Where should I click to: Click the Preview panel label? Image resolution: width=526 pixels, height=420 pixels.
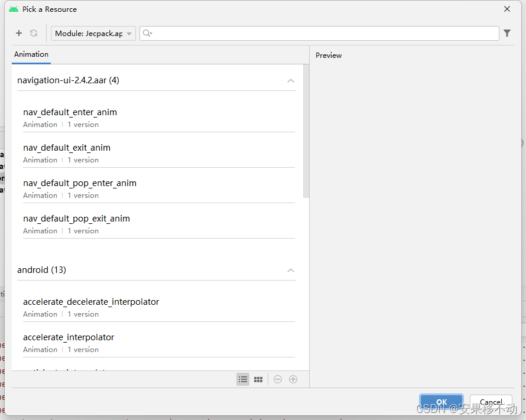(329, 55)
